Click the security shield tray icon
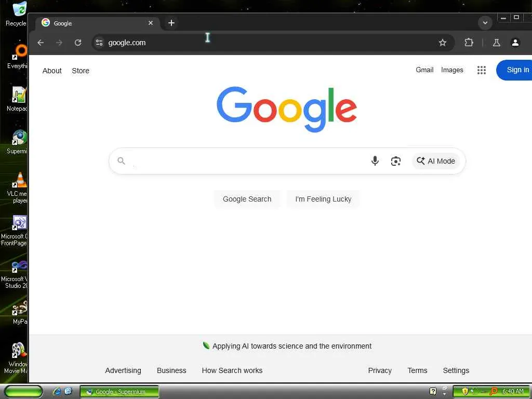The image size is (532, 399). click(465, 392)
